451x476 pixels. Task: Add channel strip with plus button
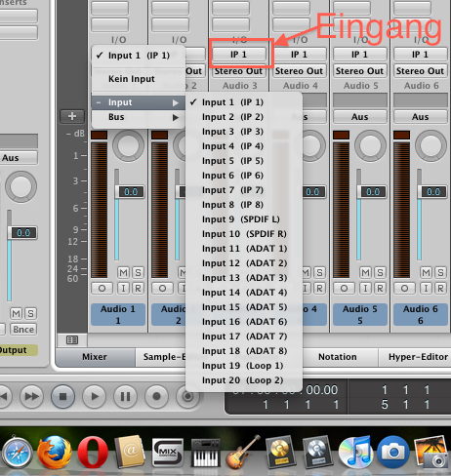72,116
